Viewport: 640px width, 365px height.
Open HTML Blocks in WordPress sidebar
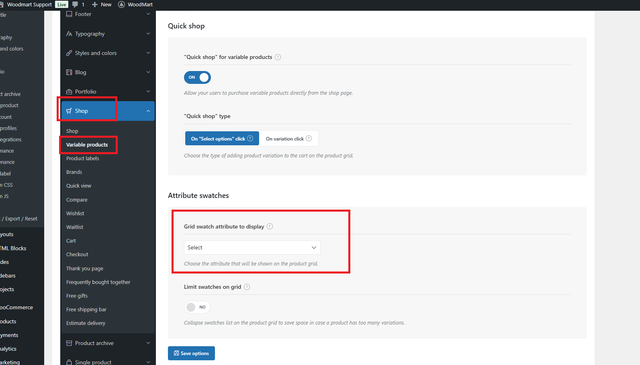[13, 248]
